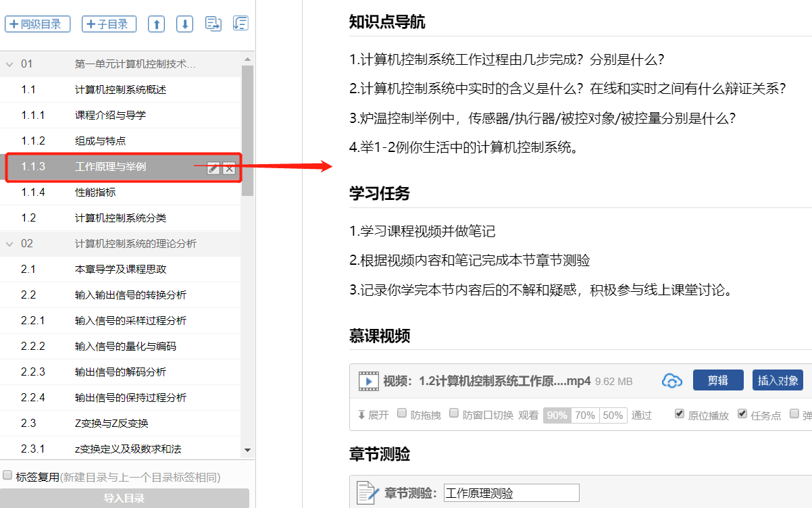The image size is (812, 508).
Task: Click the video file film icon
Action: pyautogui.click(x=368, y=381)
